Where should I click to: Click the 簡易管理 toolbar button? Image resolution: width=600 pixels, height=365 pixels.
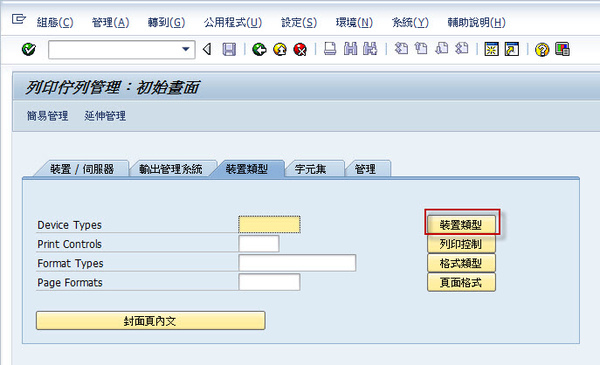coord(47,116)
